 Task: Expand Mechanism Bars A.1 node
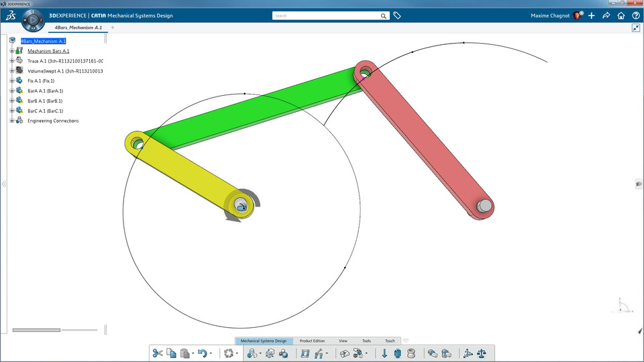pos(12,51)
